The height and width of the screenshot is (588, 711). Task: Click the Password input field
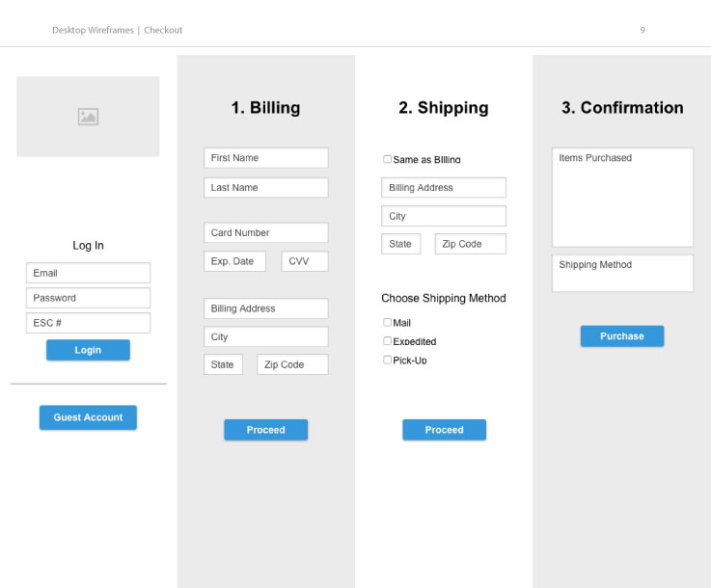88,298
